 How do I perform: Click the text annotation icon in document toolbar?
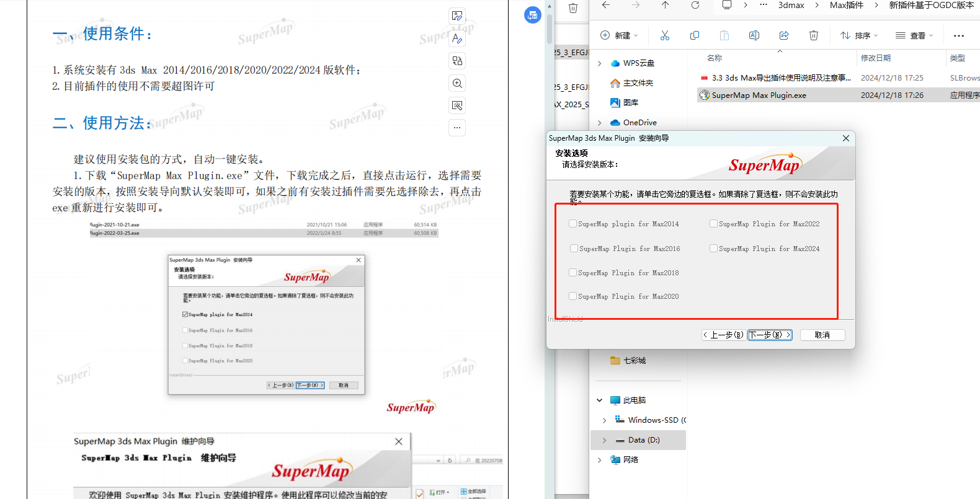click(457, 38)
